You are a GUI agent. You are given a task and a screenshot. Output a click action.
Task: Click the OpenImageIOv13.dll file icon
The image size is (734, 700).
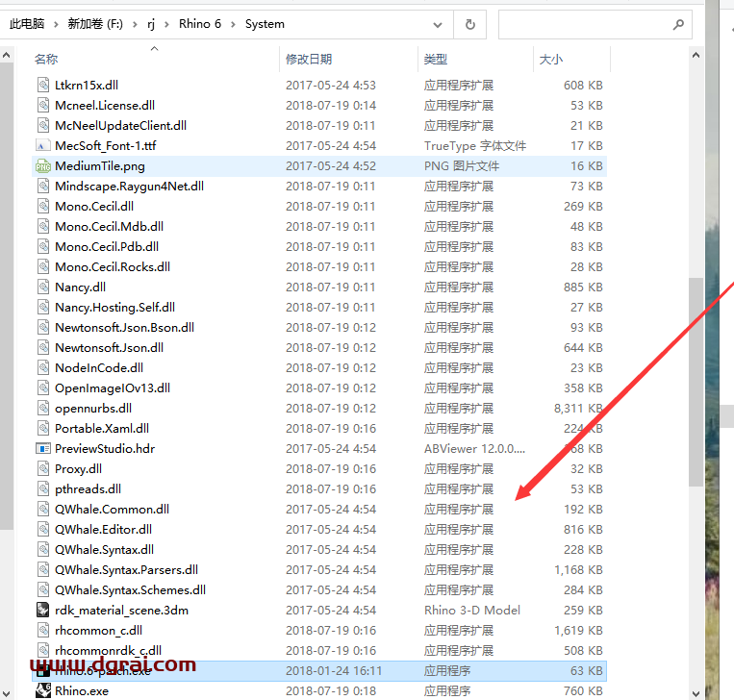tap(43, 387)
